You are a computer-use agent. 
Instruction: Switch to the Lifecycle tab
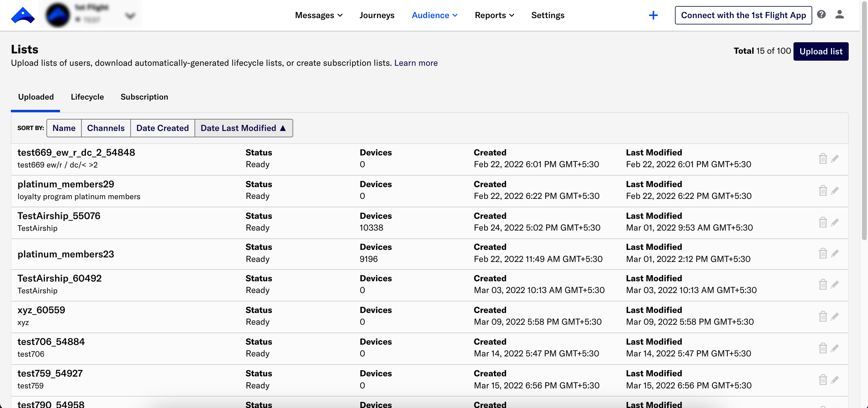click(x=87, y=97)
